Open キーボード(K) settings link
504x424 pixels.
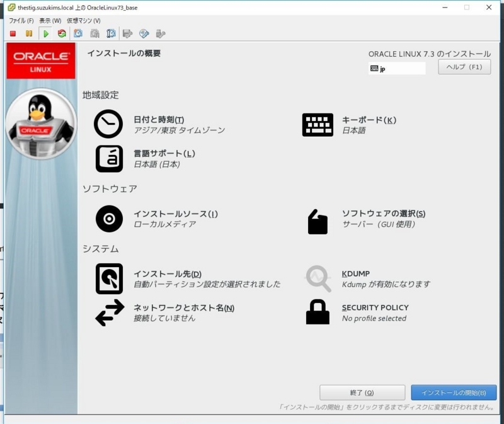point(369,120)
